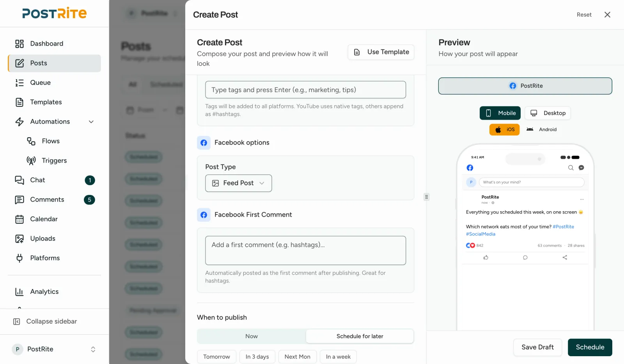This screenshot has width=624, height=364.
Task: Tap the like thumb icon in preview
Action: [486, 257]
